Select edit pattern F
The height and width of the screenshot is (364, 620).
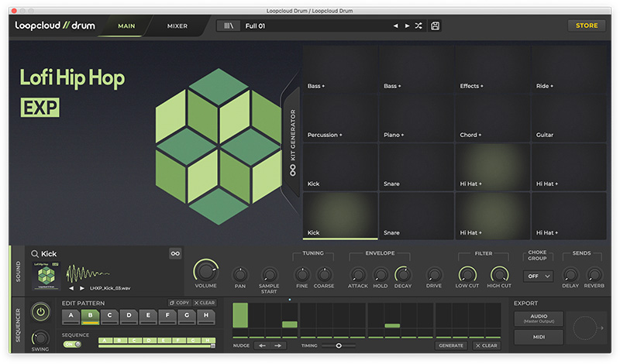click(x=167, y=316)
